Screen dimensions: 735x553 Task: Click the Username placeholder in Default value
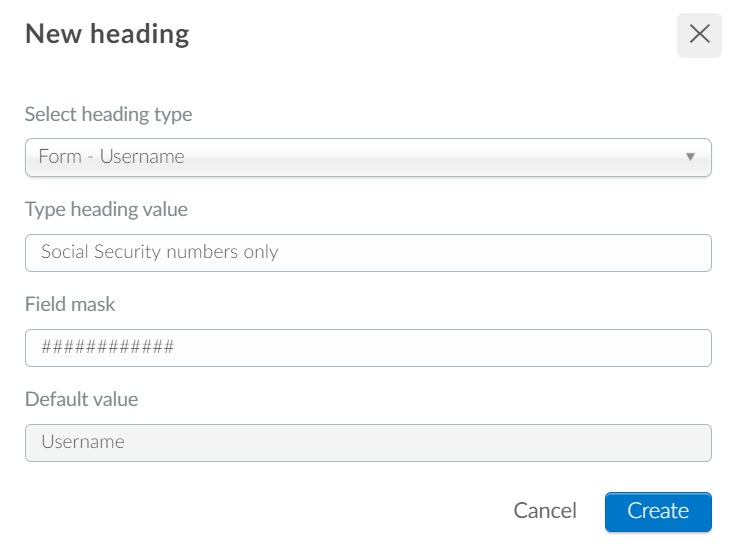pos(83,442)
